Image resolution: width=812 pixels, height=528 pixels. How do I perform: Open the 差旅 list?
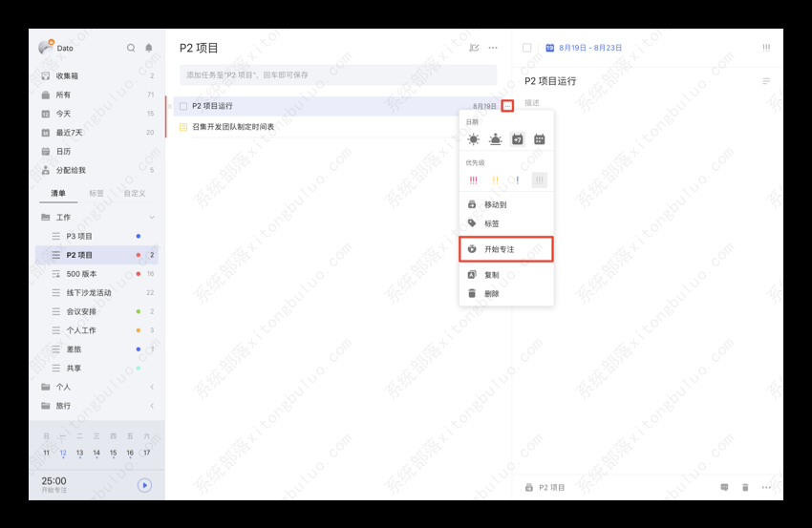pos(97,349)
